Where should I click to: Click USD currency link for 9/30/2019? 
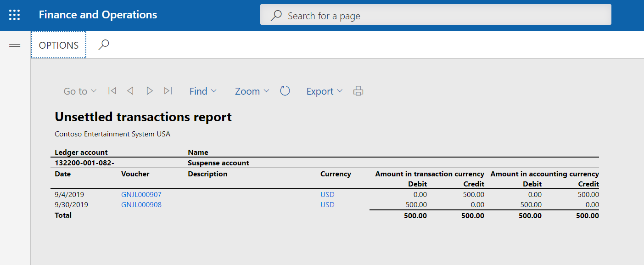coord(327,205)
